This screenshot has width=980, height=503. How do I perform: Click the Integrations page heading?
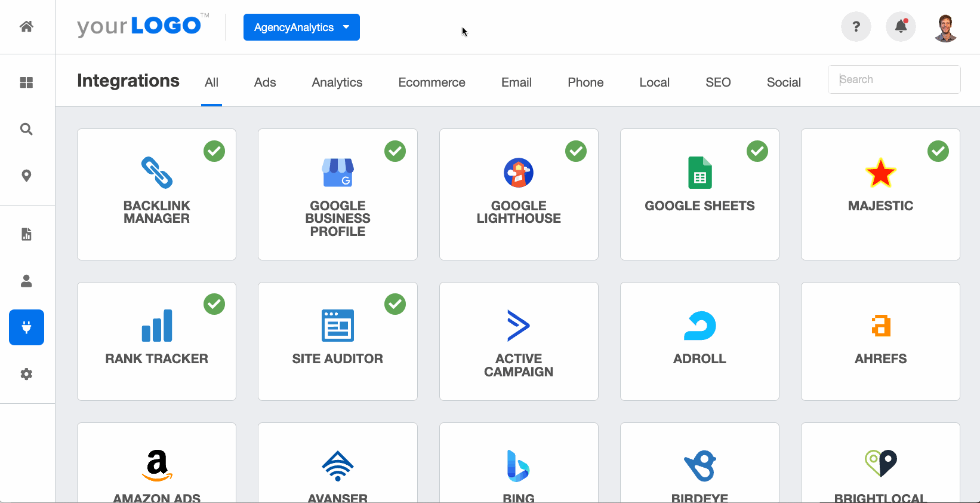click(x=128, y=81)
